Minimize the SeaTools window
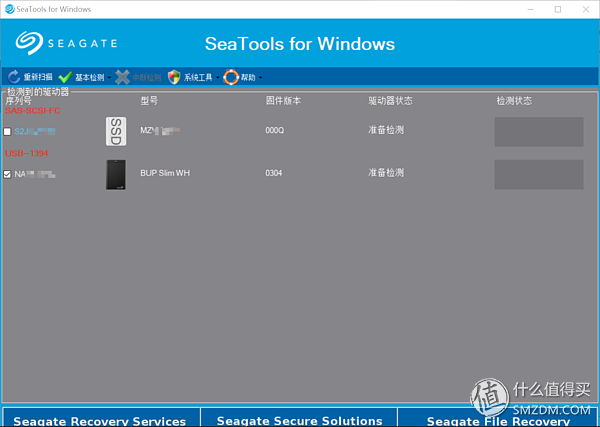Viewport: 600px width, 427px height. [x=530, y=9]
